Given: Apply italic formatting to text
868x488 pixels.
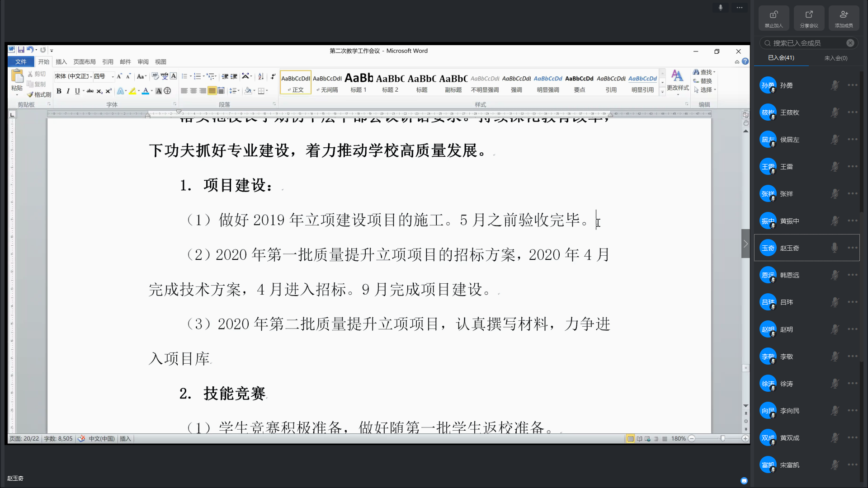Looking at the screenshot, I should point(68,91).
